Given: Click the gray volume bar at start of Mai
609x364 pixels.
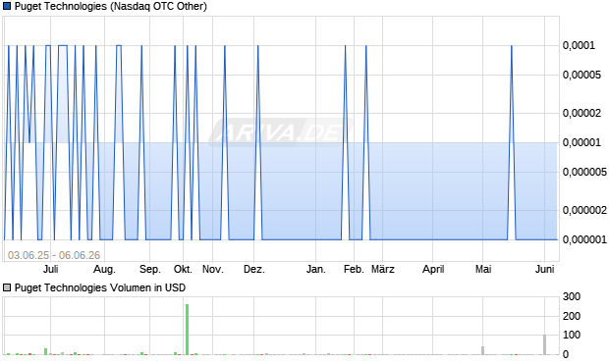Looking at the screenshot, I should pos(482,350).
